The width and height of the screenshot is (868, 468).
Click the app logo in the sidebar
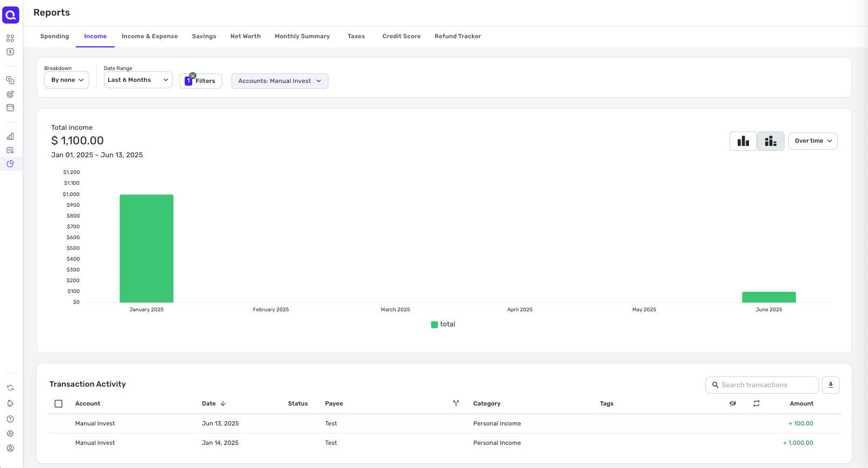(11, 15)
